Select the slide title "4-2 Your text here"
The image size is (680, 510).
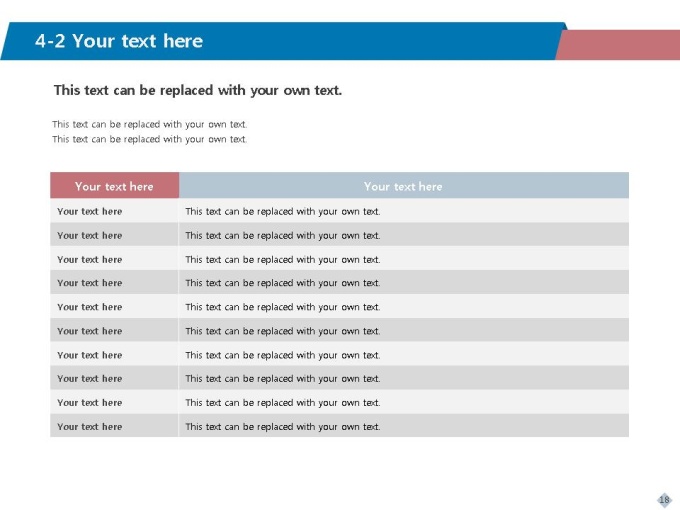point(118,41)
